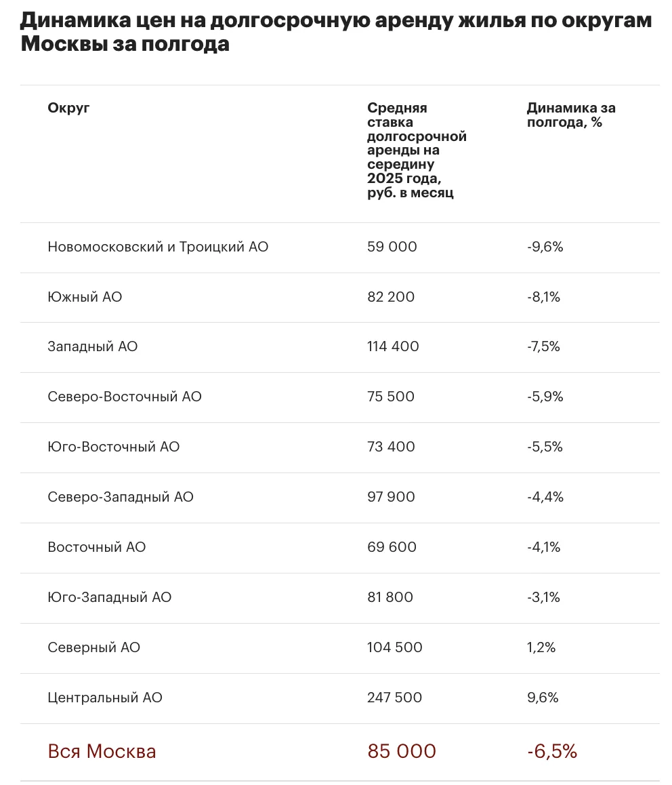Viewport: 672px width, 785px height.
Task: Select the "Новомосковский и Троицкий АО" row label
Action: coord(158,247)
